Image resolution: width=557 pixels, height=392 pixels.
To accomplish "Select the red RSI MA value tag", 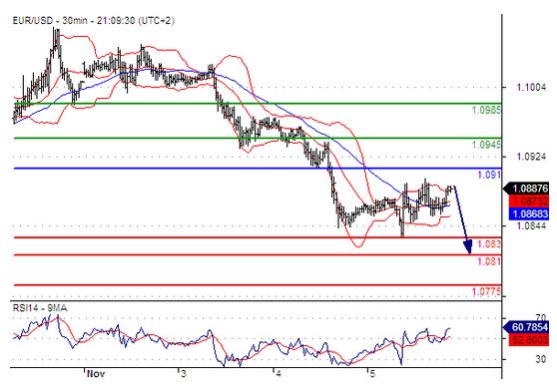I will pyautogui.click(x=529, y=340).
